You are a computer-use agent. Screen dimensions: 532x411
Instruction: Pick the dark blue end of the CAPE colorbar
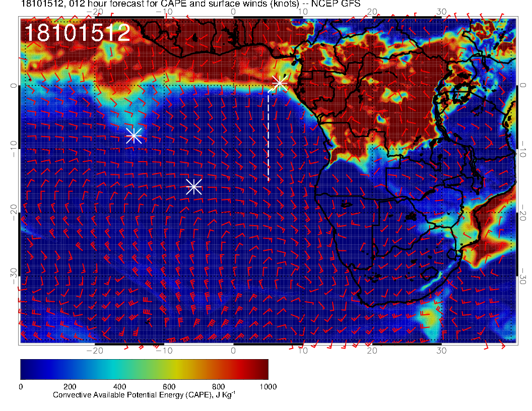pyautogui.click(x=24, y=369)
